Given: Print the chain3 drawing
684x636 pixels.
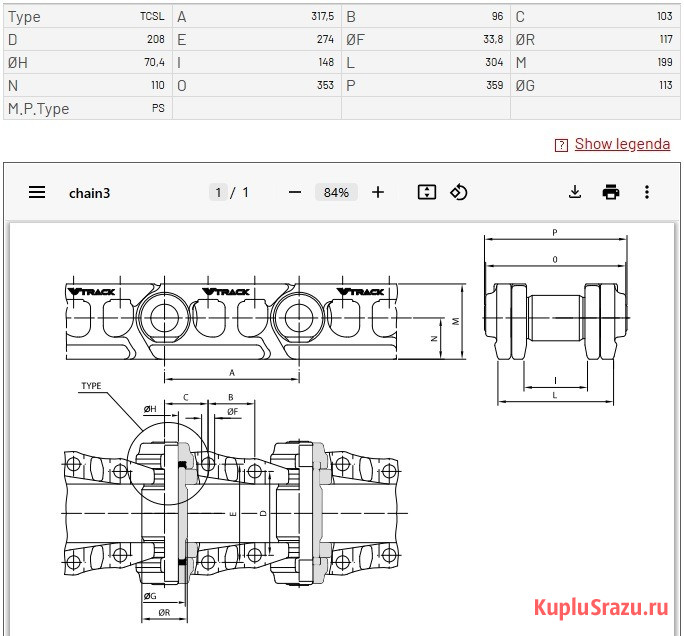Looking at the screenshot, I should (x=611, y=192).
